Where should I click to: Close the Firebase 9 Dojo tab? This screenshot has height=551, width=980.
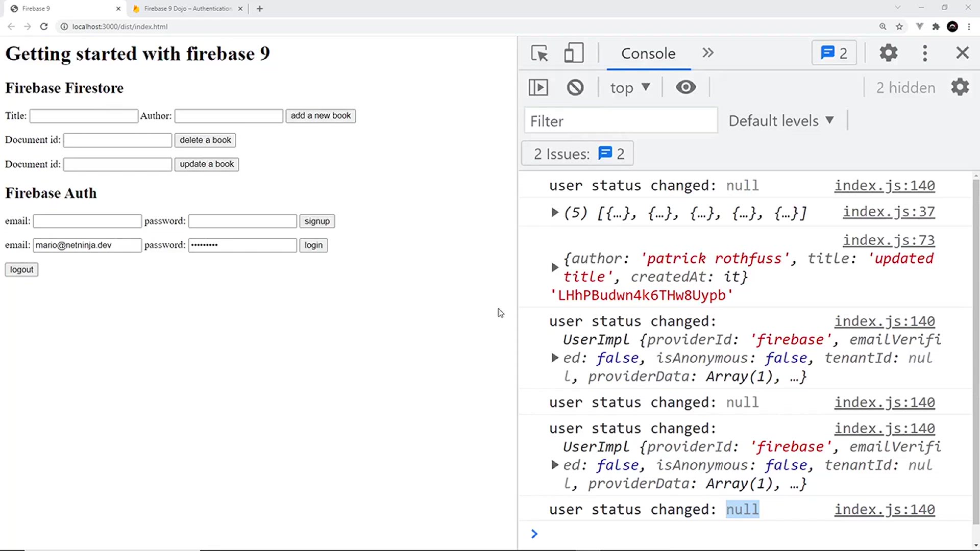pyautogui.click(x=240, y=9)
